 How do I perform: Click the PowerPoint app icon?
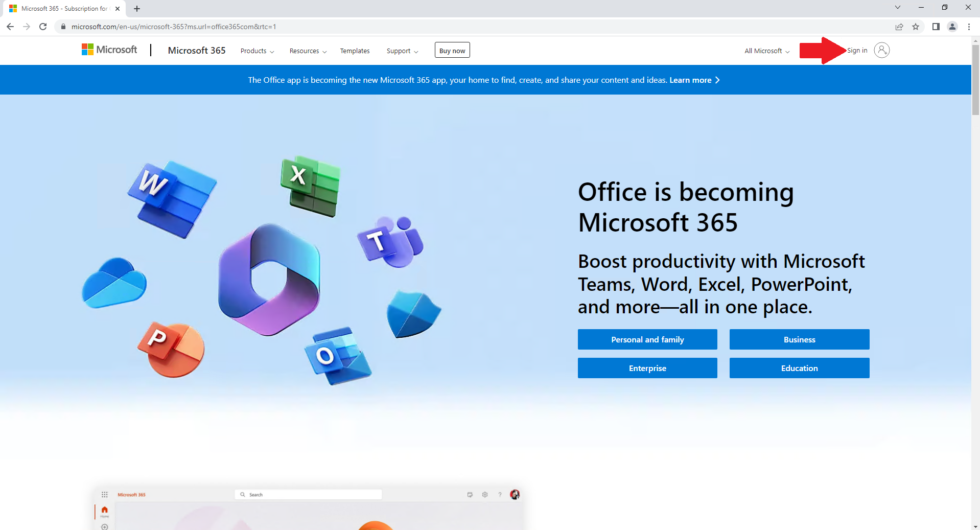171,350
